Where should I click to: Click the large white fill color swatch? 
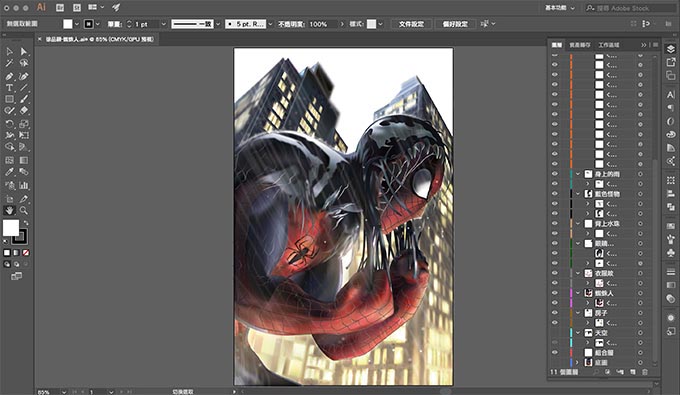coord(11,228)
